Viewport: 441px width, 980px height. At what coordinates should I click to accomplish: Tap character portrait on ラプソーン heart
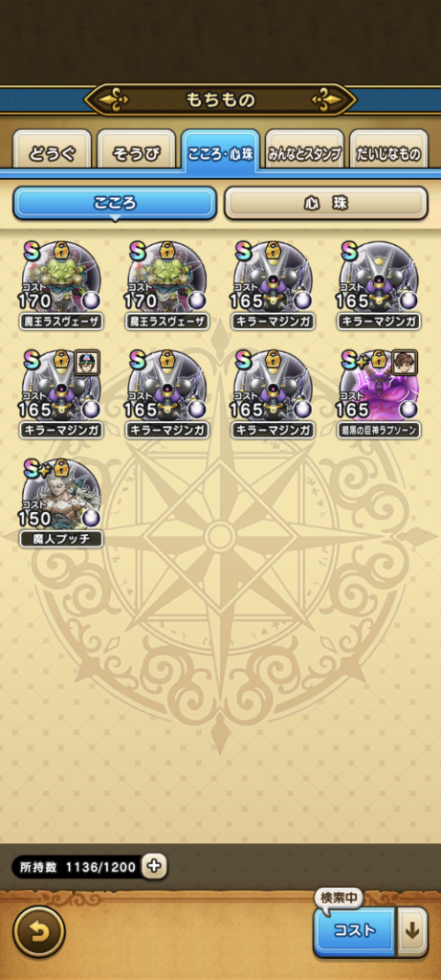405,363
